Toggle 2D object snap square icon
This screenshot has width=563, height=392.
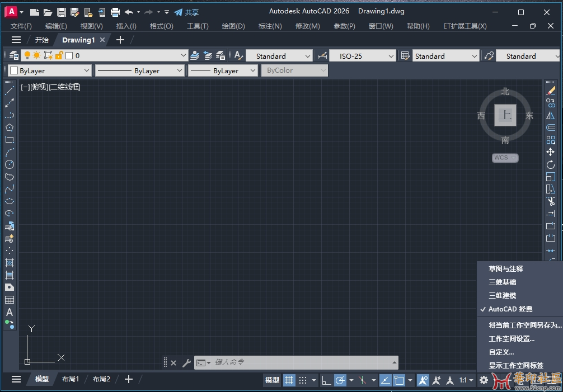click(x=399, y=380)
